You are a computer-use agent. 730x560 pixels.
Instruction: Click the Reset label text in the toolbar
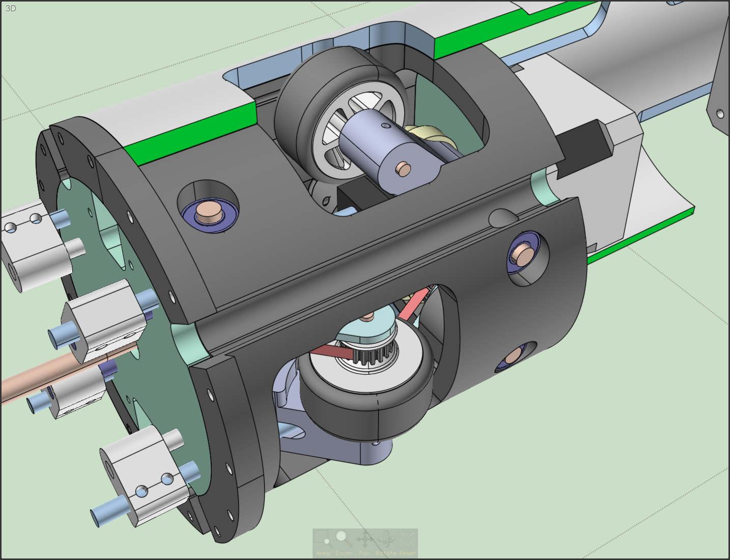coord(407,553)
